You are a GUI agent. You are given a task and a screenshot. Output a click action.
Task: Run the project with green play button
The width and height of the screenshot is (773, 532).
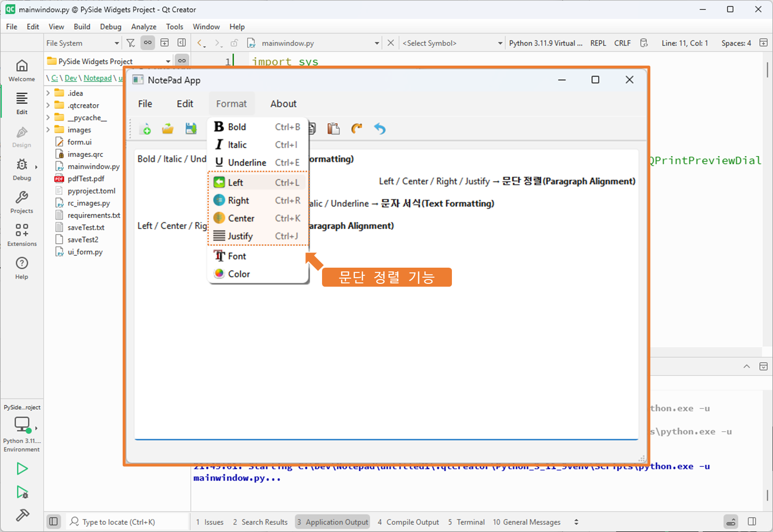coord(22,469)
